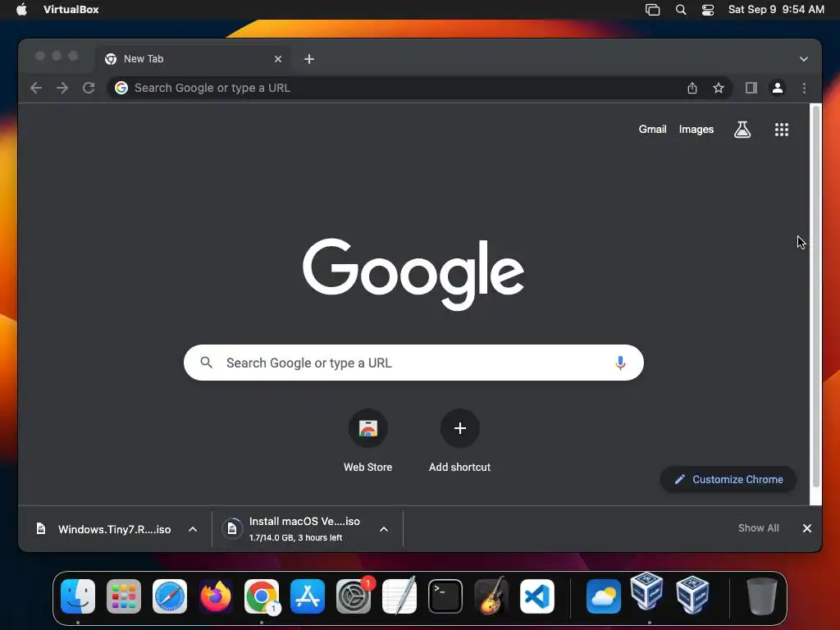Go back with the browser back arrow
This screenshot has height=630, width=840.
[x=36, y=88]
